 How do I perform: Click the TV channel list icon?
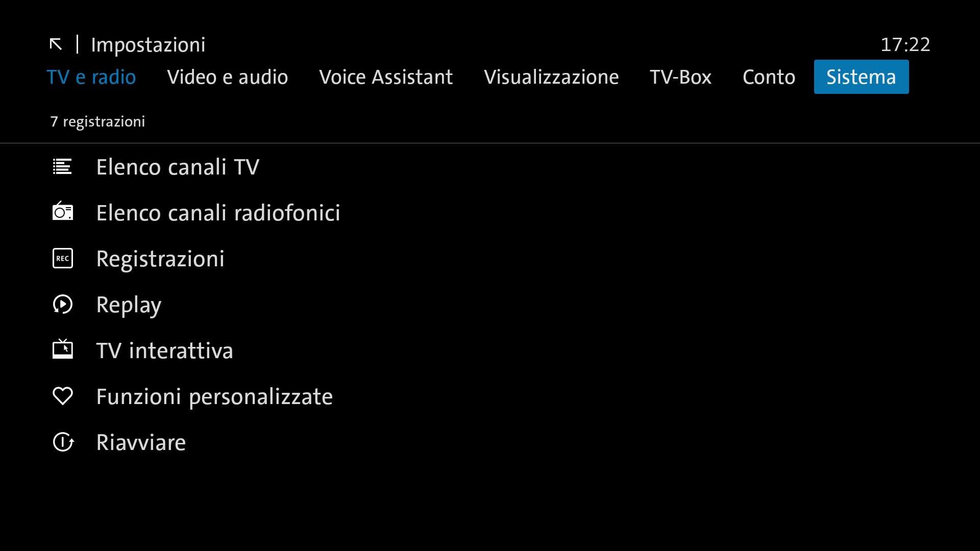pyautogui.click(x=62, y=167)
